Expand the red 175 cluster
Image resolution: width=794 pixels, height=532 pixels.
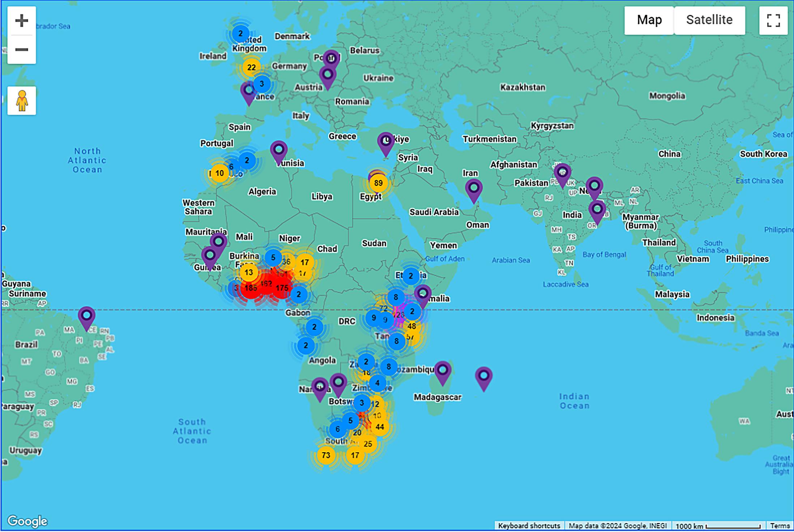[x=282, y=288]
